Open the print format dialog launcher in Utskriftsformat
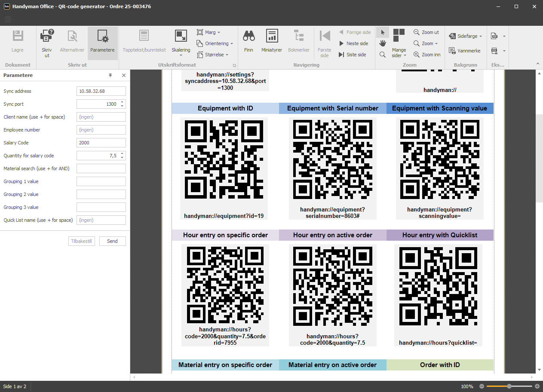 pos(235,65)
